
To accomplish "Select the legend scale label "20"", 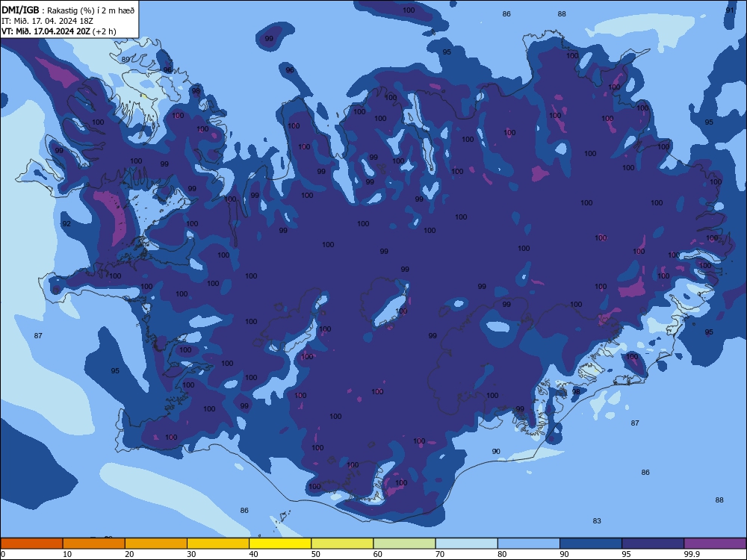I will click(129, 554).
